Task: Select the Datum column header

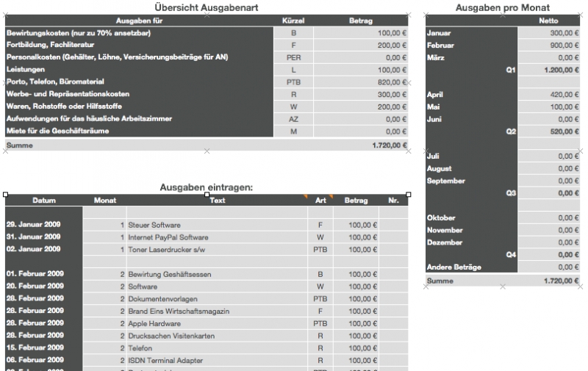Action: click(x=44, y=201)
